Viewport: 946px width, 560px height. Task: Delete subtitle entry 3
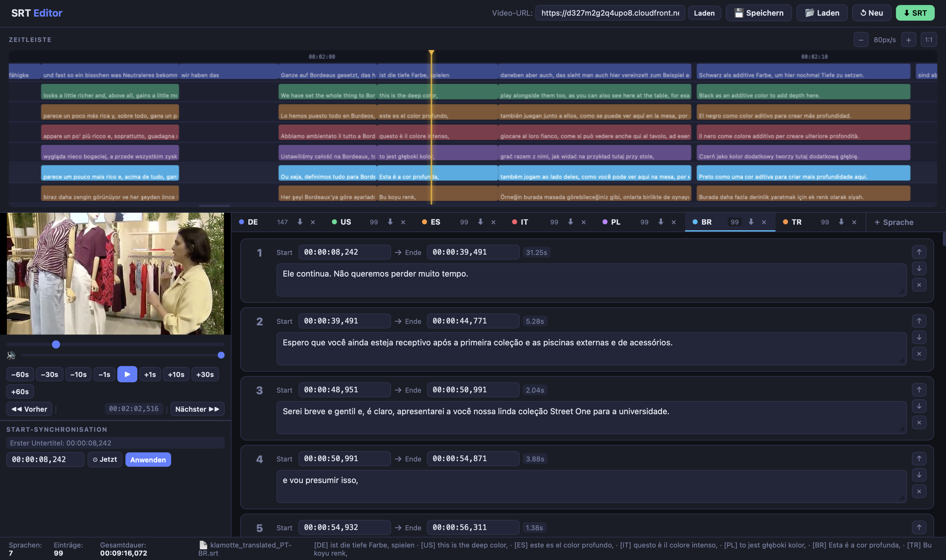tap(919, 423)
